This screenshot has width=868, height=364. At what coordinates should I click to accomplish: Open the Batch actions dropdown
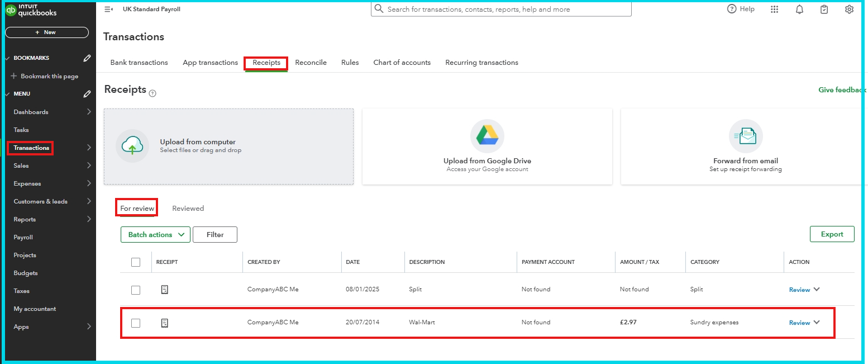click(x=155, y=235)
